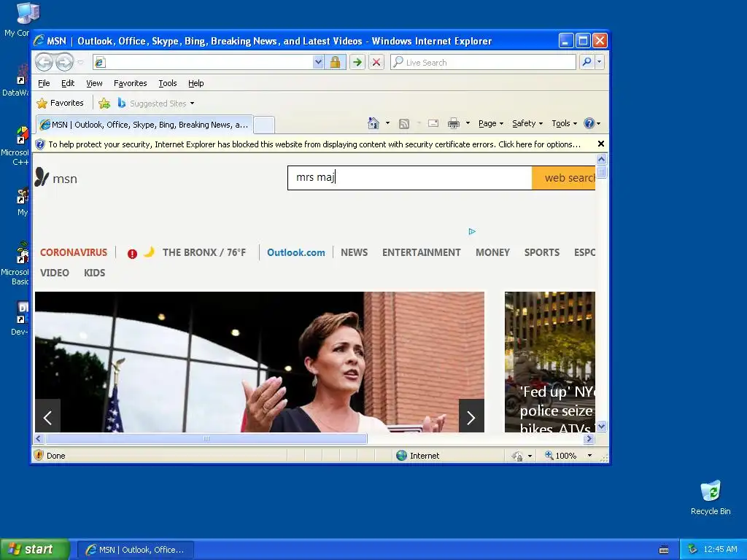
Task: Click the vertical scrollbar up arrow
Action: [x=601, y=160]
